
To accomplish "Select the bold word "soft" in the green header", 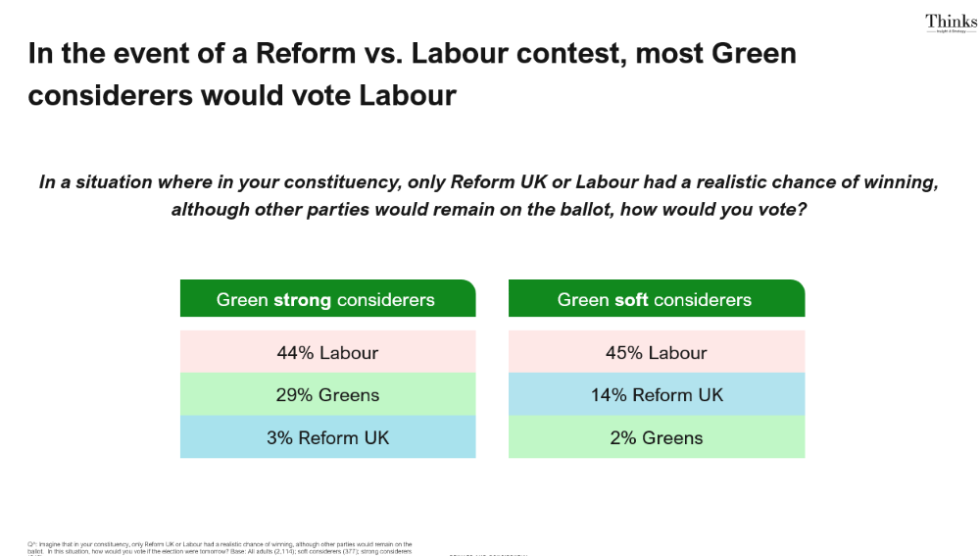I will [x=632, y=300].
